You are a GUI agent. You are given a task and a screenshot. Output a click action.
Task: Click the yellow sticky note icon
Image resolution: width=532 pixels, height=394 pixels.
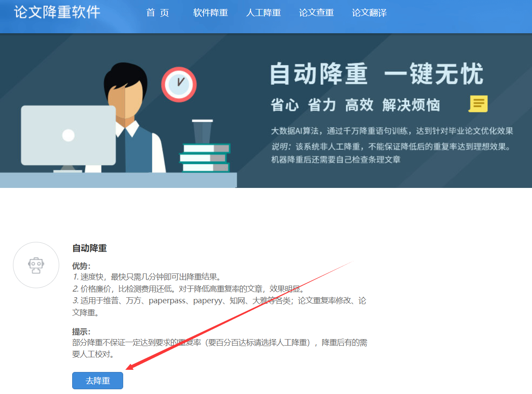[478, 104]
